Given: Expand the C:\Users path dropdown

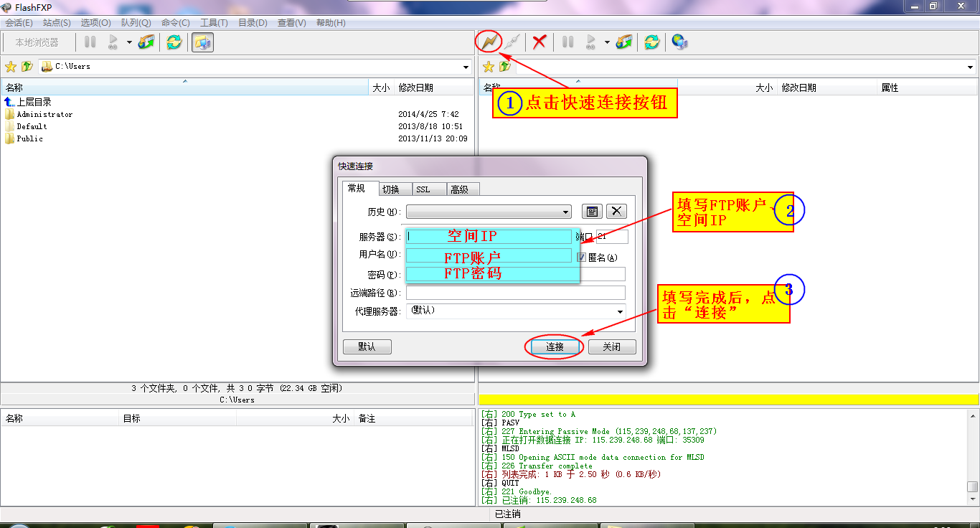Looking at the screenshot, I should [x=466, y=67].
